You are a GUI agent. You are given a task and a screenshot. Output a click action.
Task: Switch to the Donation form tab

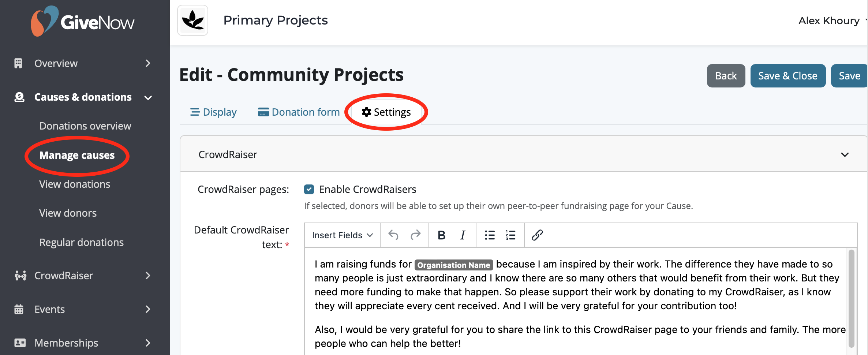click(299, 112)
